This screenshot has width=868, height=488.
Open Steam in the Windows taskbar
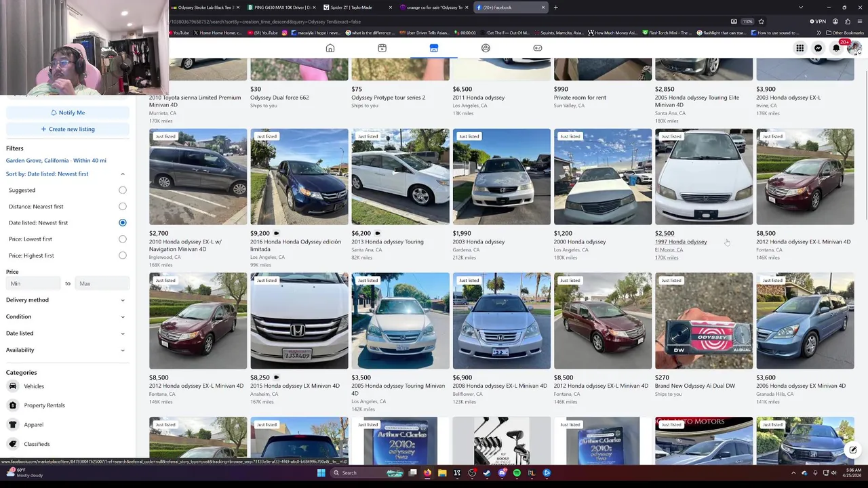[x=487, y=473]
